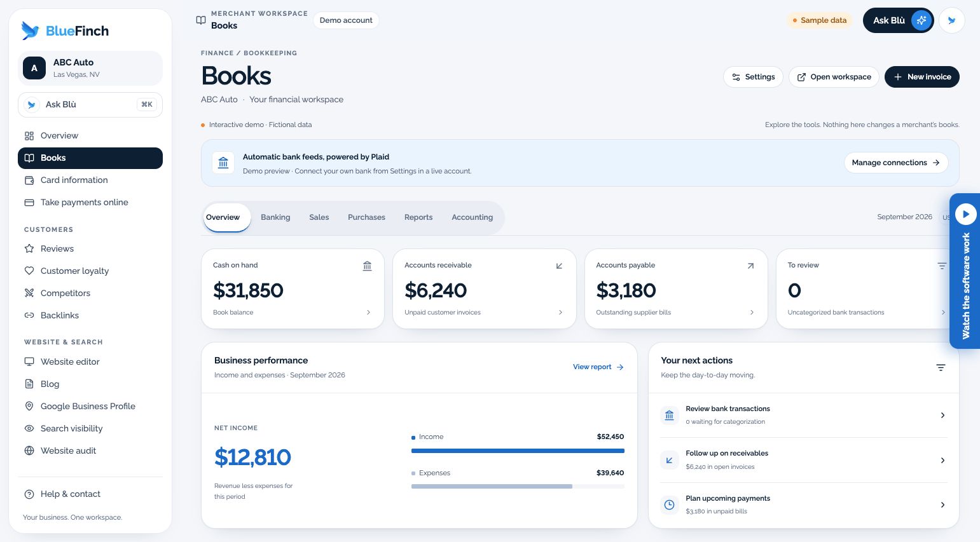The width and height of the screenshot is (980, 542).
Task: Click the bird avatar in the top-right corner
Action: coord(951,20)
